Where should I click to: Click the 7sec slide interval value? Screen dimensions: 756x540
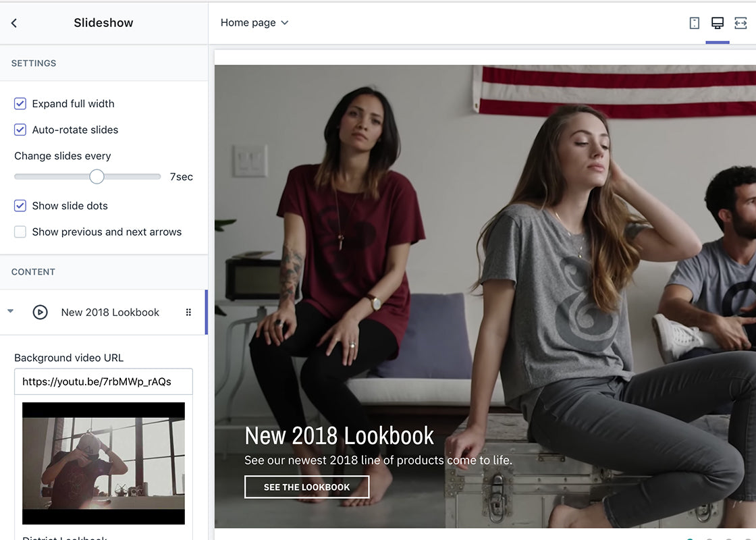tap(182, 177)
